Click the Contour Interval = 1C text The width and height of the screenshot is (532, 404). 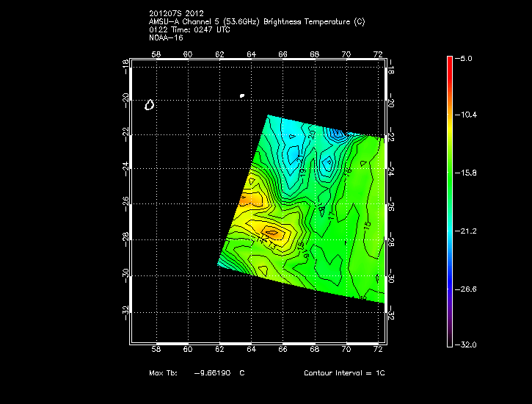pyautogui.click(x=344, y=373)
